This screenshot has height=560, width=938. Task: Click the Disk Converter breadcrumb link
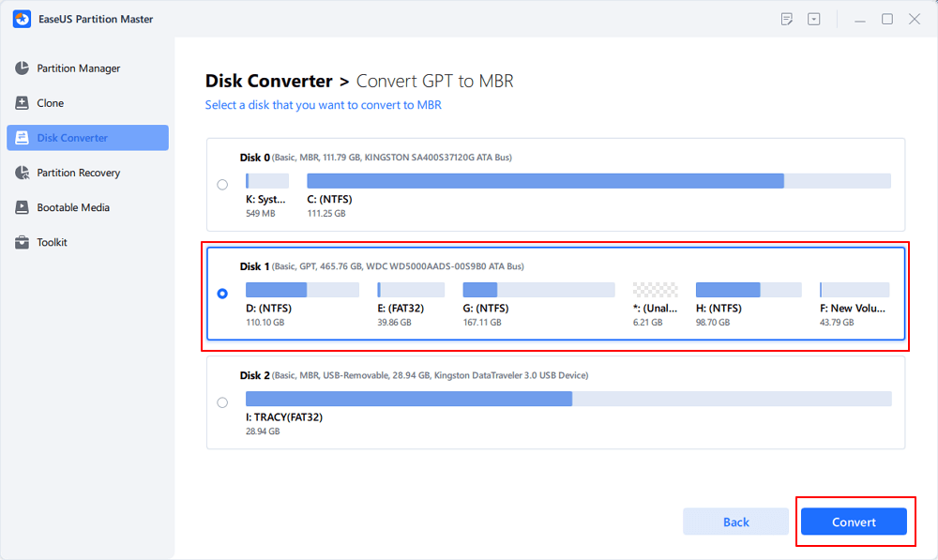coord(268,82)
